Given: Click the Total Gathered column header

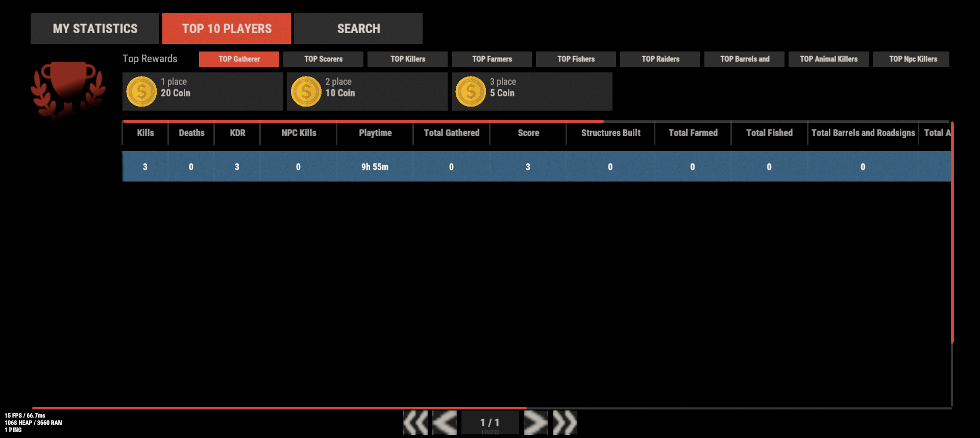Looking at the screenshot, I should pos(451,133).
